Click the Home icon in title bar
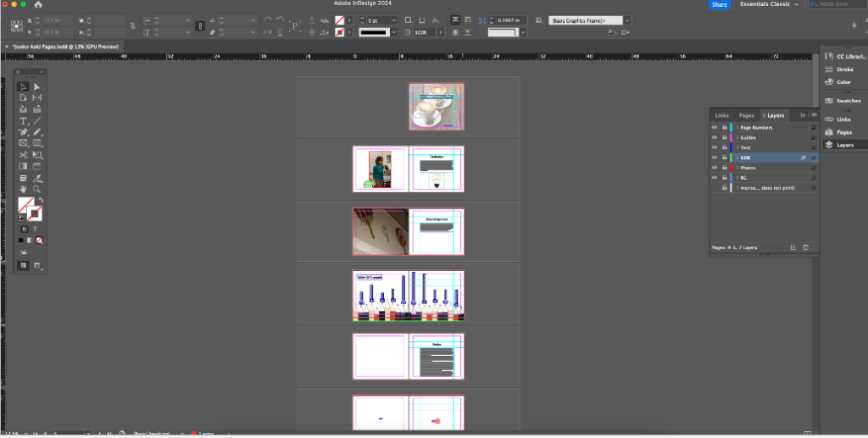Viewport: 868px width, 438px height. [38, 4]
